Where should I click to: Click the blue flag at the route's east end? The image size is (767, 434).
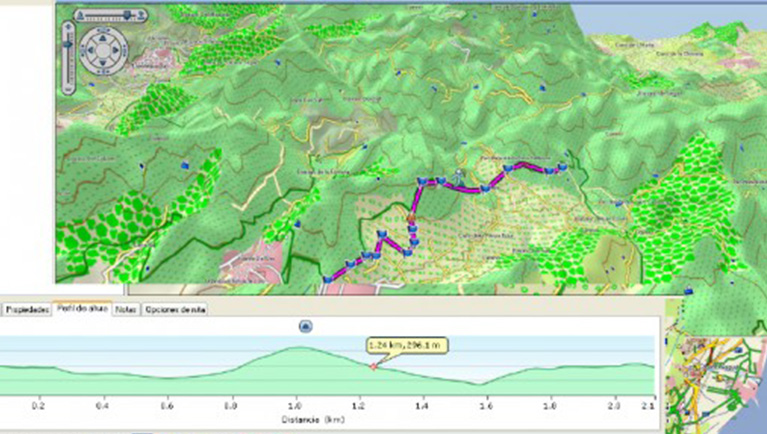click(562, 167)
